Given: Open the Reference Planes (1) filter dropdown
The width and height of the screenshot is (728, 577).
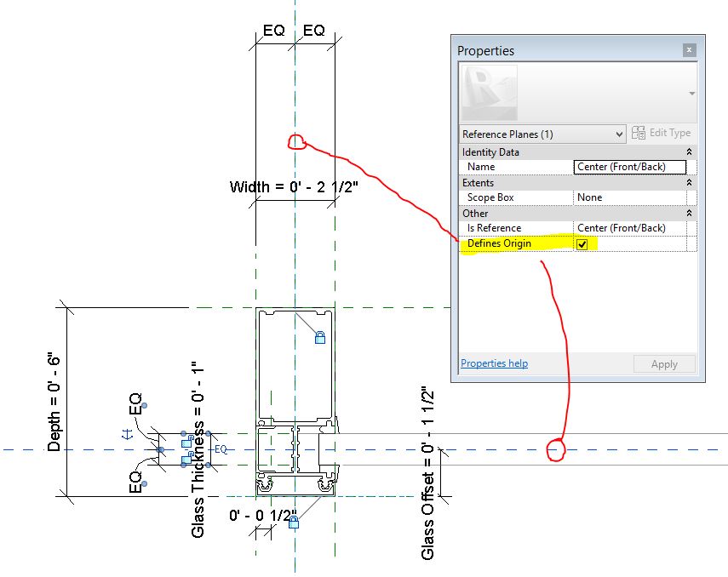Looking at the screenshot, I should click(542, 134).
